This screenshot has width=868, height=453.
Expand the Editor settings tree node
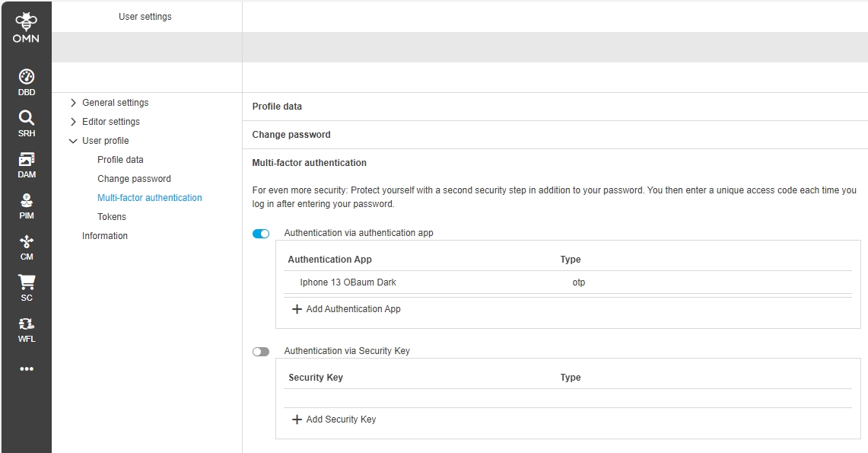click(x=74, y=122)
